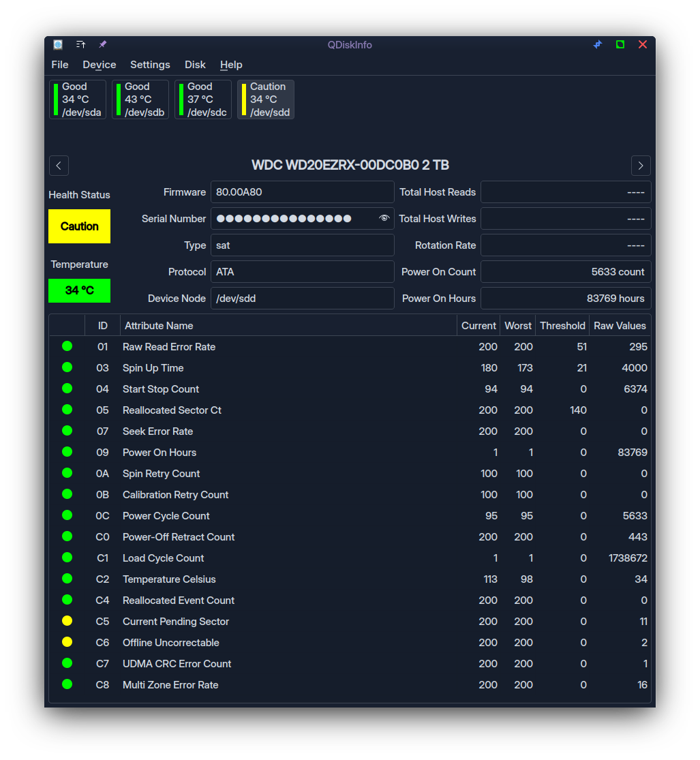Click the blue minimize icon in title bar
700x760 pixels.
[598, 44]
